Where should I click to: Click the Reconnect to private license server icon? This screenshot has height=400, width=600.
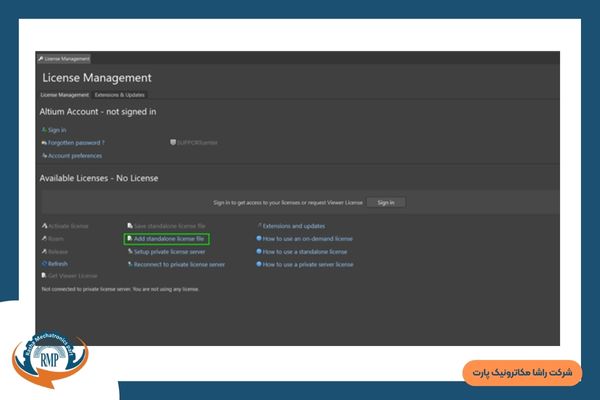point(130,264)
